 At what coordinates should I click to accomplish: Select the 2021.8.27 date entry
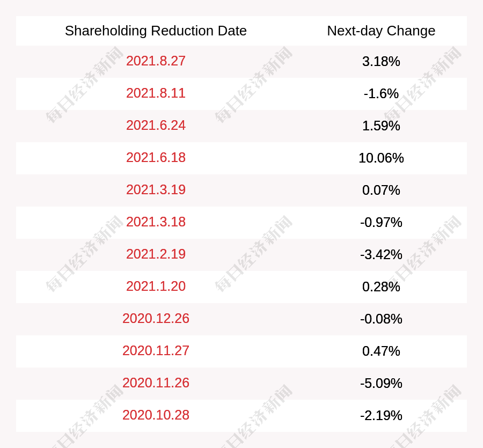tap(156, 61)
